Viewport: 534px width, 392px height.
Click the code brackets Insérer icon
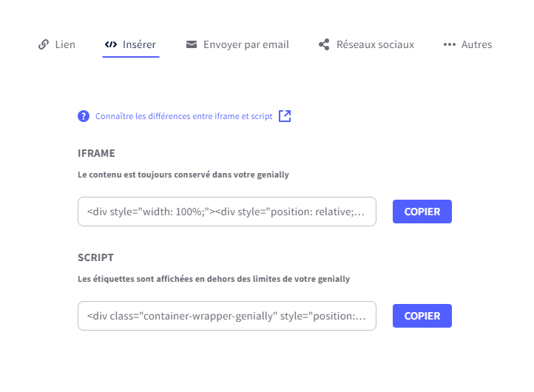[110, 44]
